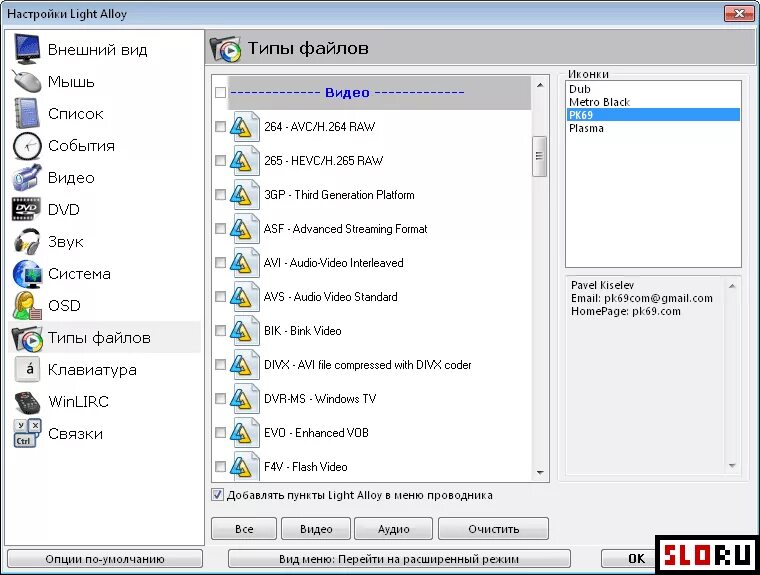Select Dub icon set
This screenshot has height=575, width=760.
[653, 89]
